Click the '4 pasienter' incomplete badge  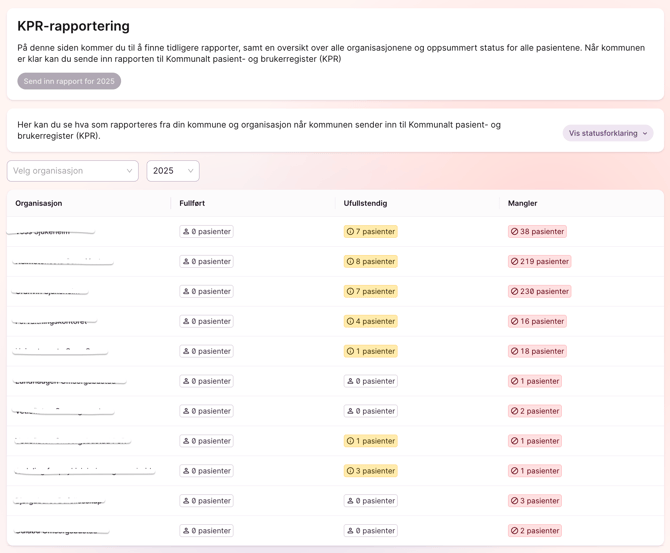pyautogui.click(x=371, y=321)
